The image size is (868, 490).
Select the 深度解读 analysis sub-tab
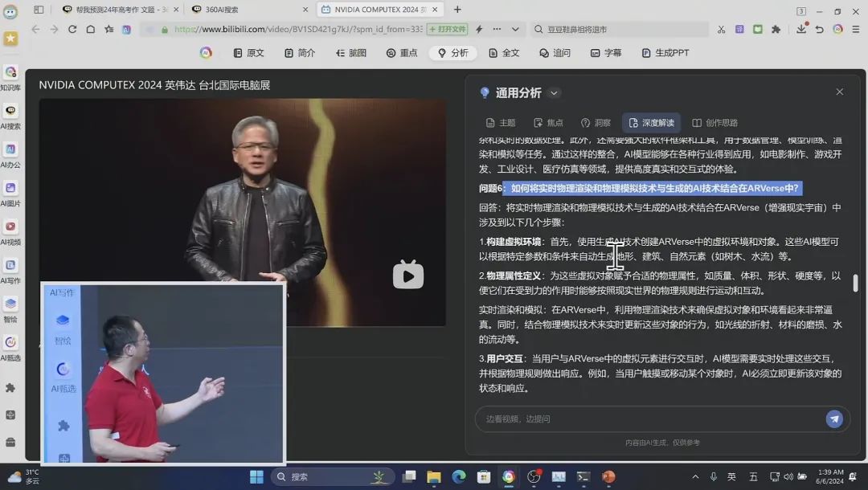[x=651, y=123]
